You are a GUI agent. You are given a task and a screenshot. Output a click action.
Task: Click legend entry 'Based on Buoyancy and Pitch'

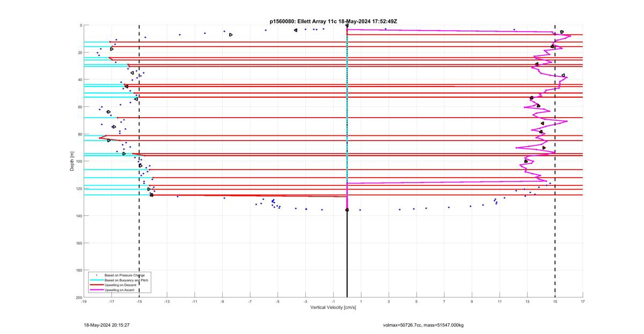(127, 280)
